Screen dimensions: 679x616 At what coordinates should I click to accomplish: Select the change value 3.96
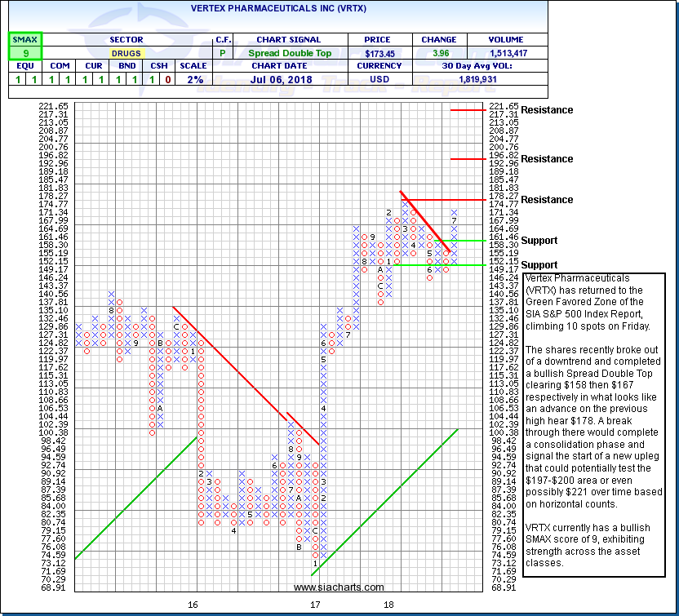437,54
